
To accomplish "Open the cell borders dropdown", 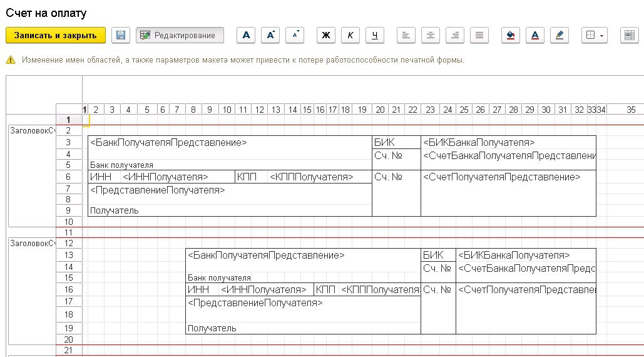I will 595,35.
